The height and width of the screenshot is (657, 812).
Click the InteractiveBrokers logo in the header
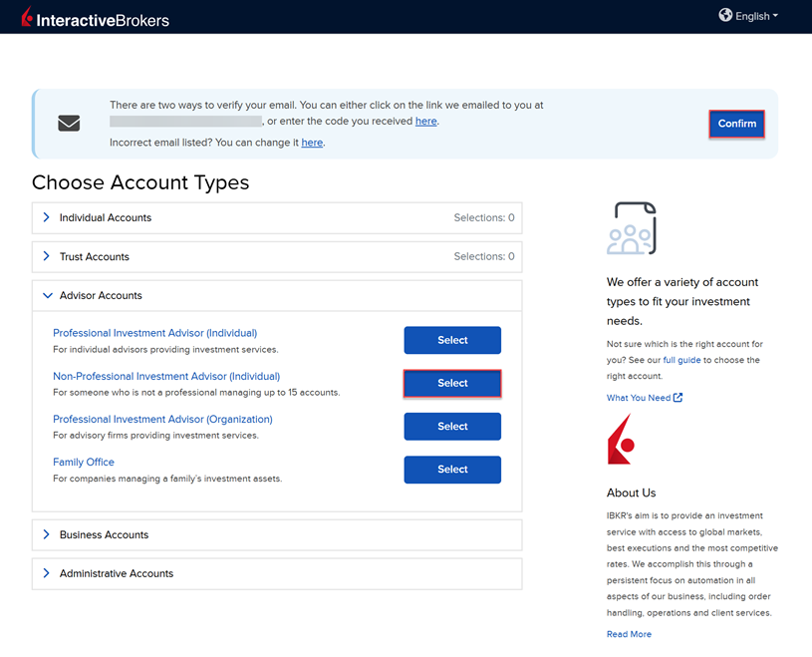click(x=94, y=16)
